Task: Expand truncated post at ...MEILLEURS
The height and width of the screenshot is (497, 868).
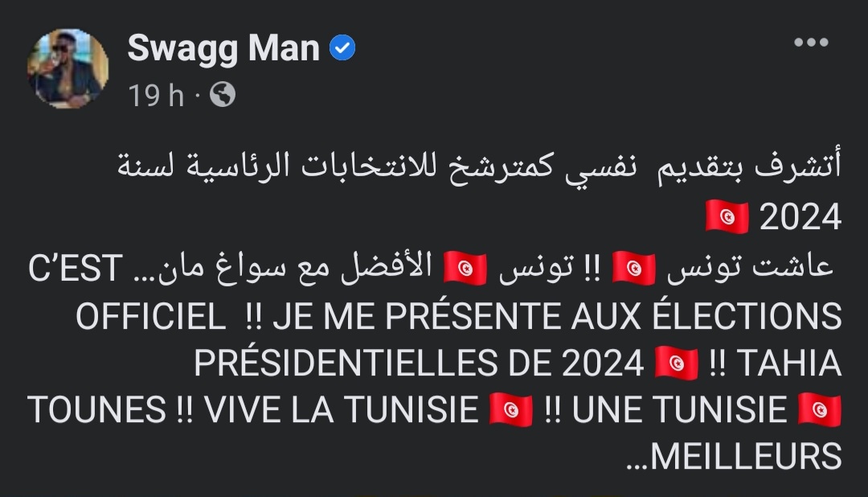Action: [731, 458]
